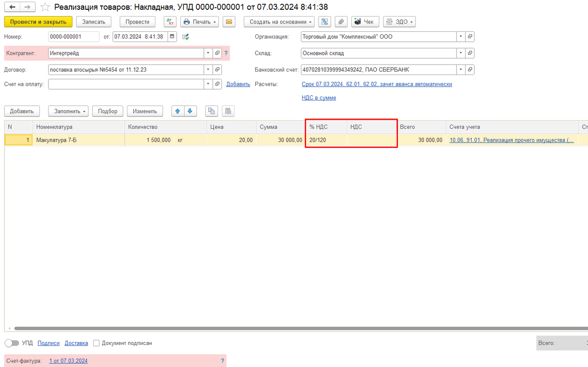This screenshot has width=588, height=367.
Task: Click the Номенклатура column header
Action: point(78,127)
